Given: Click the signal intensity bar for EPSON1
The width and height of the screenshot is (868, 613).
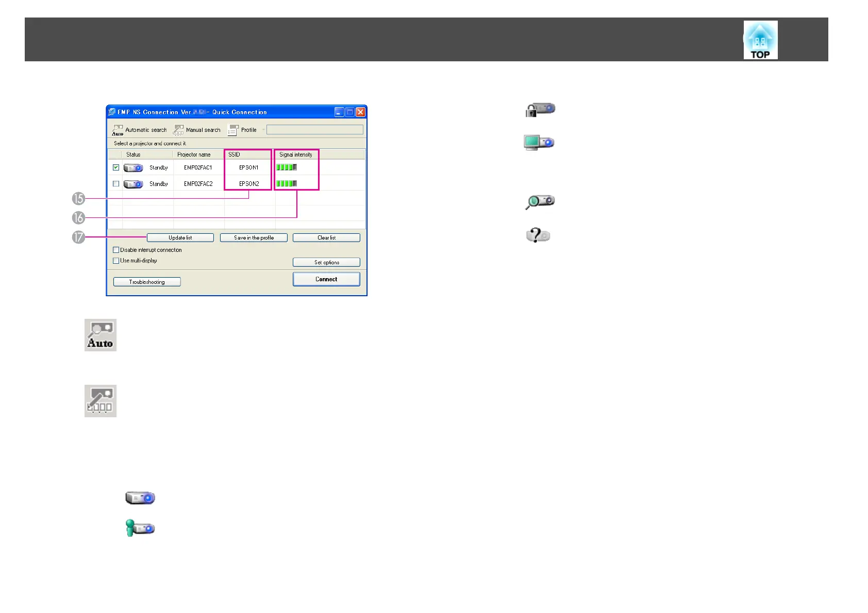Looking at the screenshot, I should click(x=287, y=167).
